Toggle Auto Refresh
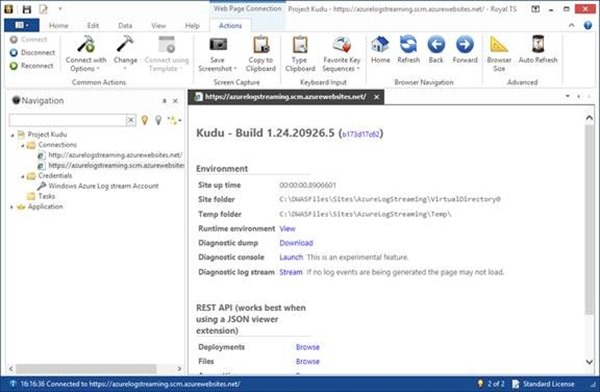The height and width of the screenshot is (392, 600). coord(538,50)
